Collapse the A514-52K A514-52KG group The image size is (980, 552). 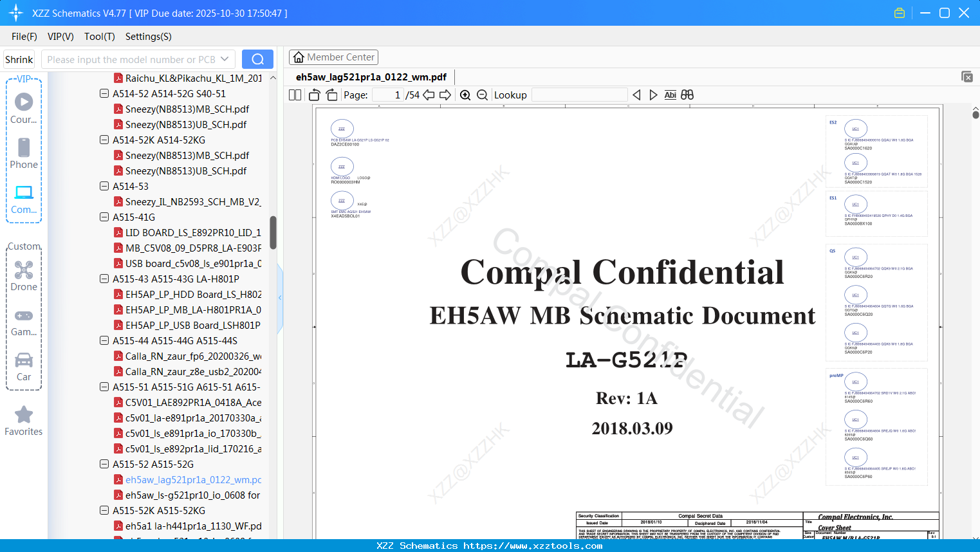pyautogui.click(x=104, y=140)
